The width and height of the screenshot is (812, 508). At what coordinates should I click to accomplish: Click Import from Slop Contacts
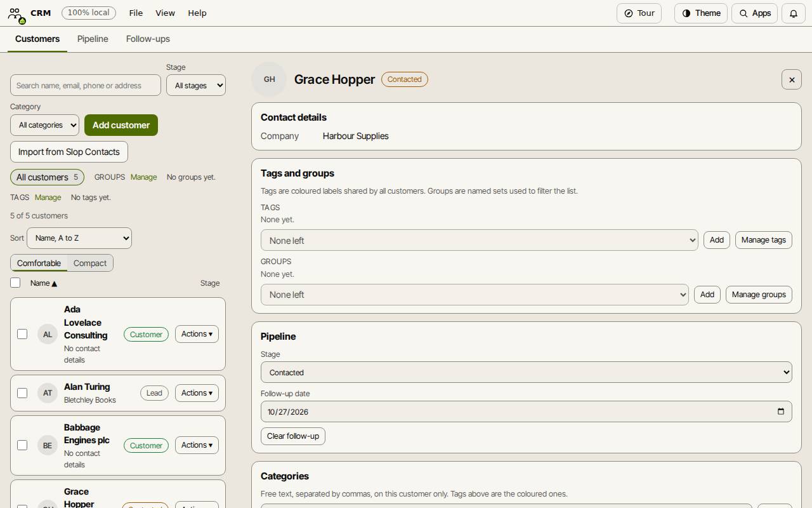[x=69, y=152]
